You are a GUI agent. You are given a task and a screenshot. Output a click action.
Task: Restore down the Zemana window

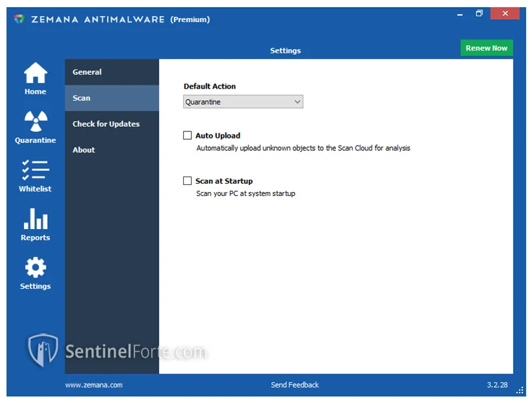point(479,14)
